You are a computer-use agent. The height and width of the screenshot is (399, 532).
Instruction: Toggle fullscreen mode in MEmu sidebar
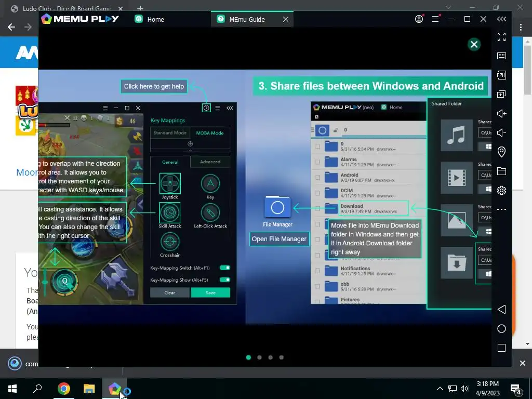pyautogui.click(x=501, y=37)
